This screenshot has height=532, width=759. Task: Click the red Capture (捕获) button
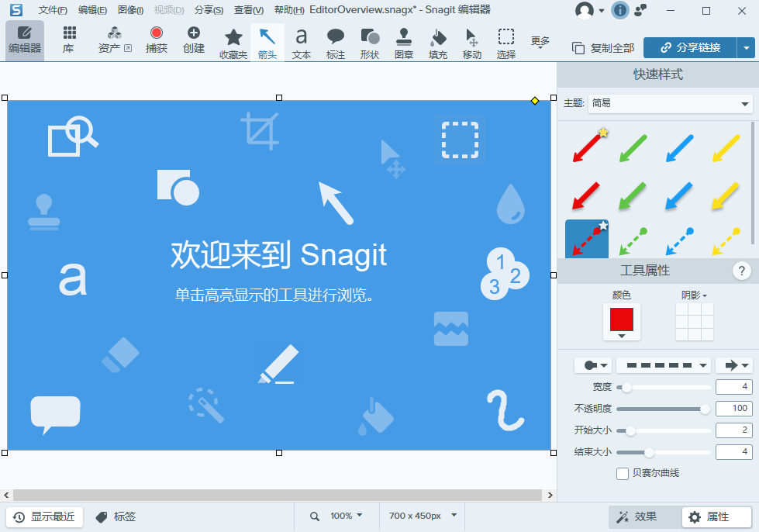coord(157,40)
